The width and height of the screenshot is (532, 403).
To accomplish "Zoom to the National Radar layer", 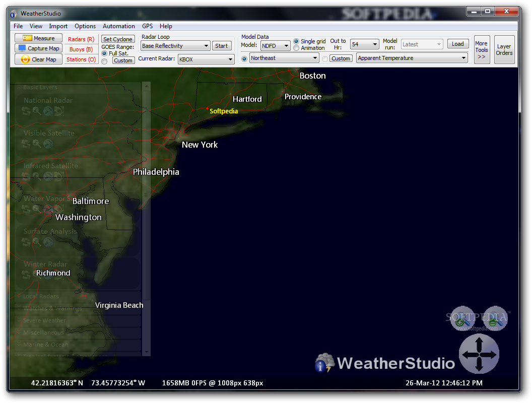I will [x=37, y=111].
